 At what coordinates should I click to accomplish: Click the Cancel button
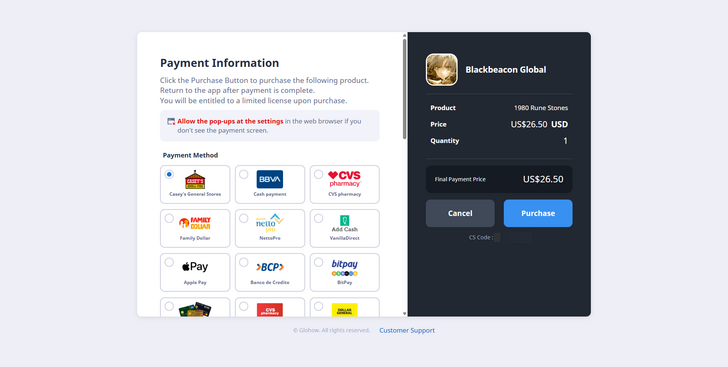(460, 213)
